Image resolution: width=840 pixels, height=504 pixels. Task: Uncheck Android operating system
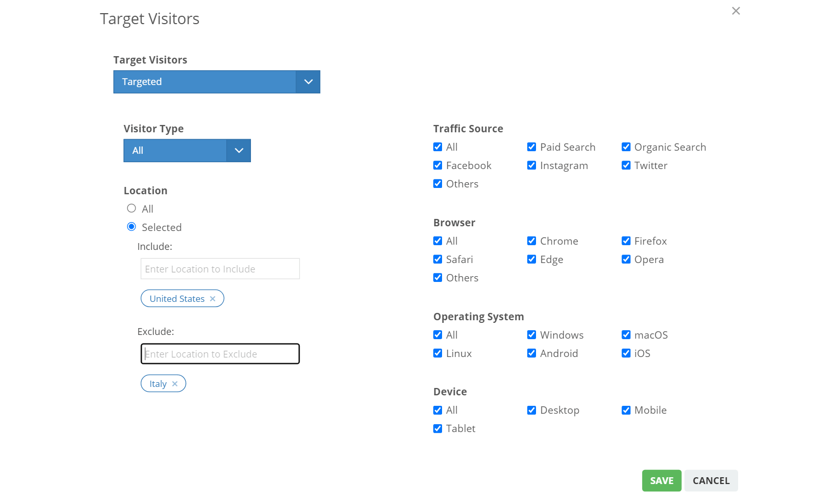pyautogui.click(x=531, y=353)
